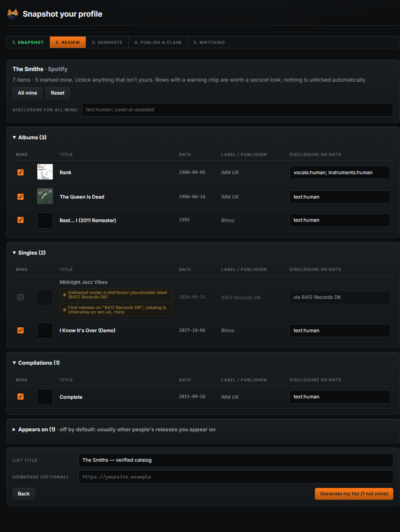Screen dimensions: 400x532
Task: Click the date 1988-09-05
Action: (x=192, y=173)
